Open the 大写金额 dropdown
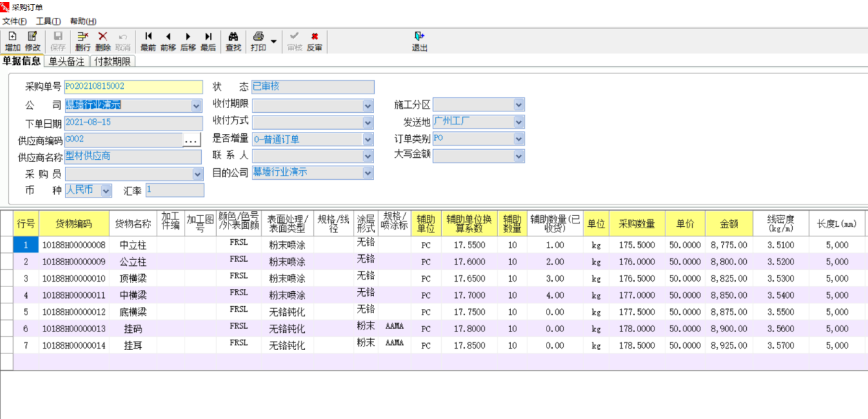 (518, 156)
